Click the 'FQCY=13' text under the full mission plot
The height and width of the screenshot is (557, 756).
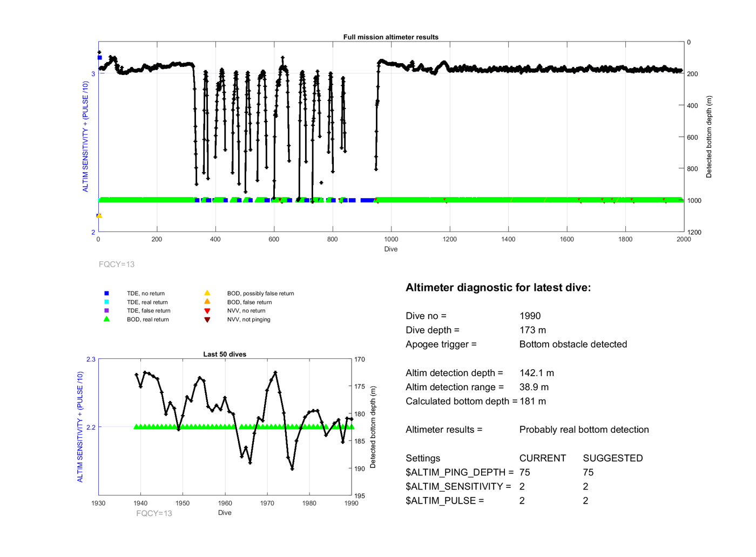tap(117, 264)
